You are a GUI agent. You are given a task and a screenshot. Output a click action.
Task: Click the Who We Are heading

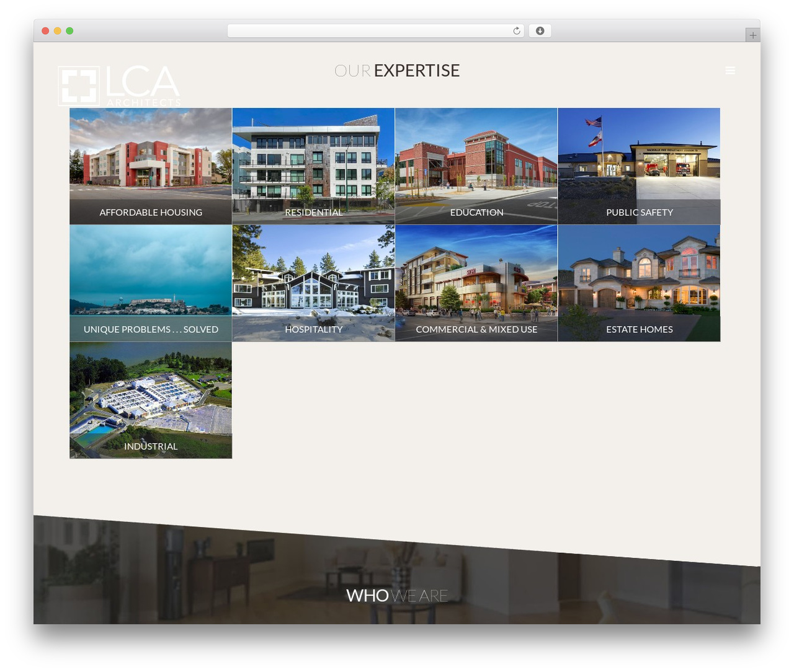tap(397, 596)
